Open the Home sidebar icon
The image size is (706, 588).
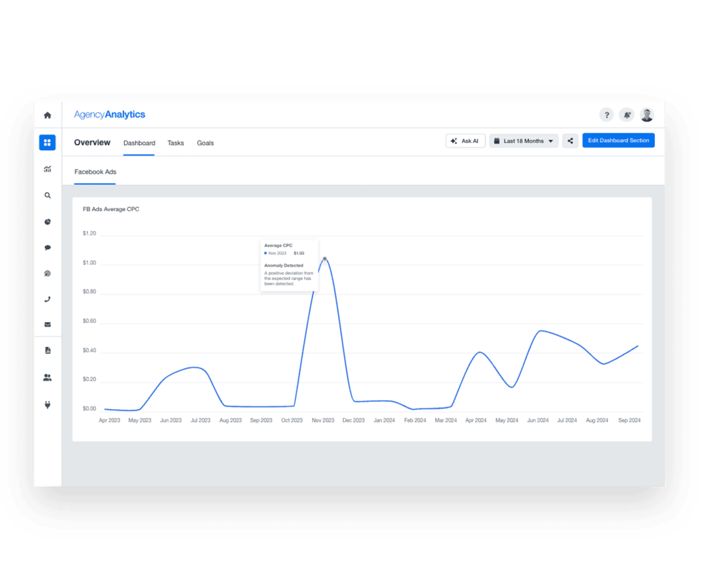(x=47, y=114)
